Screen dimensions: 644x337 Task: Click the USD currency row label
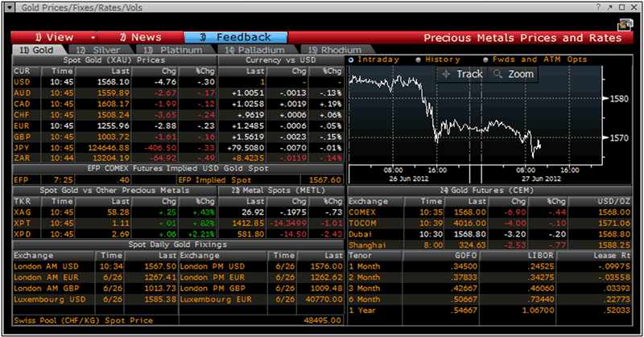22,82
